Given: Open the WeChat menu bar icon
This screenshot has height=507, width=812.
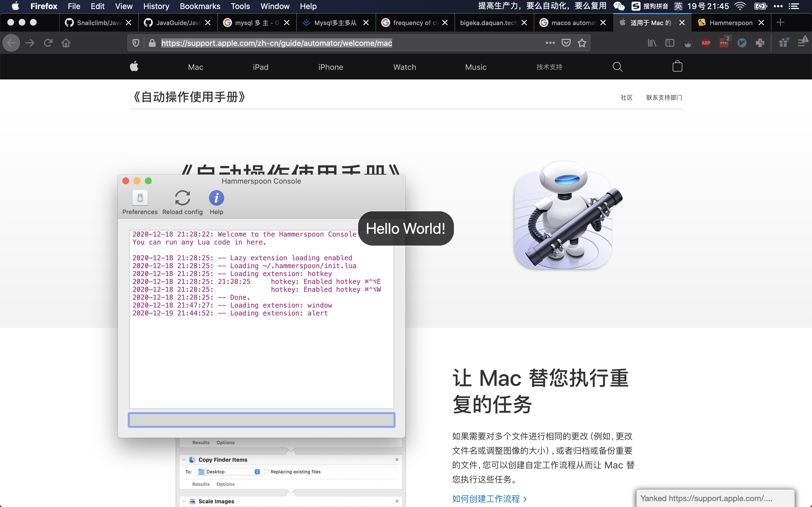Looking at the screenshot, I should pyautogui.click(x=619, y=6).
